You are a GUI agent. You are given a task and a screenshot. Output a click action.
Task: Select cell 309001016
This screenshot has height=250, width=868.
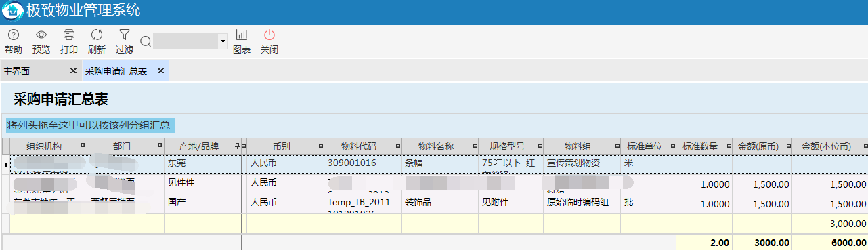(x=362, y=165)
